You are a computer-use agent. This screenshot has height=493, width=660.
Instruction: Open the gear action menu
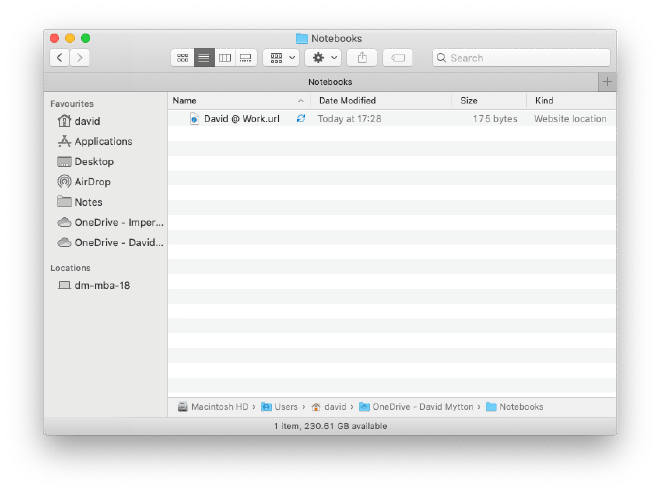coord(323,58)
